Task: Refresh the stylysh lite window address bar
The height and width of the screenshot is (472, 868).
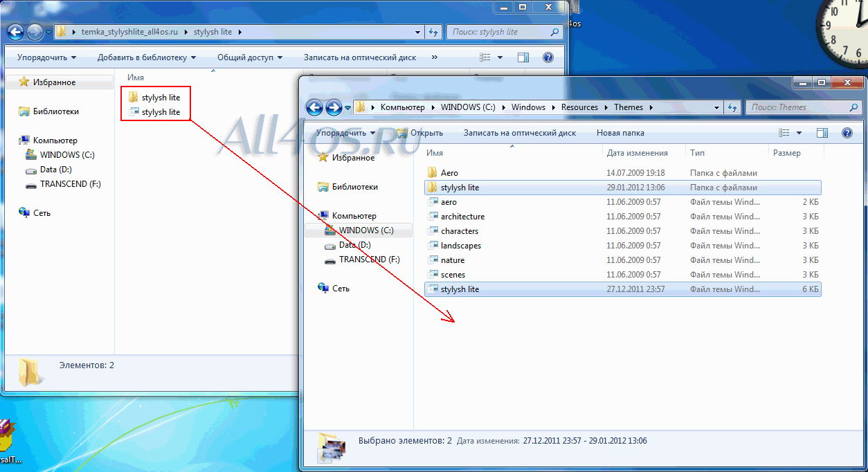Action: 433,32
